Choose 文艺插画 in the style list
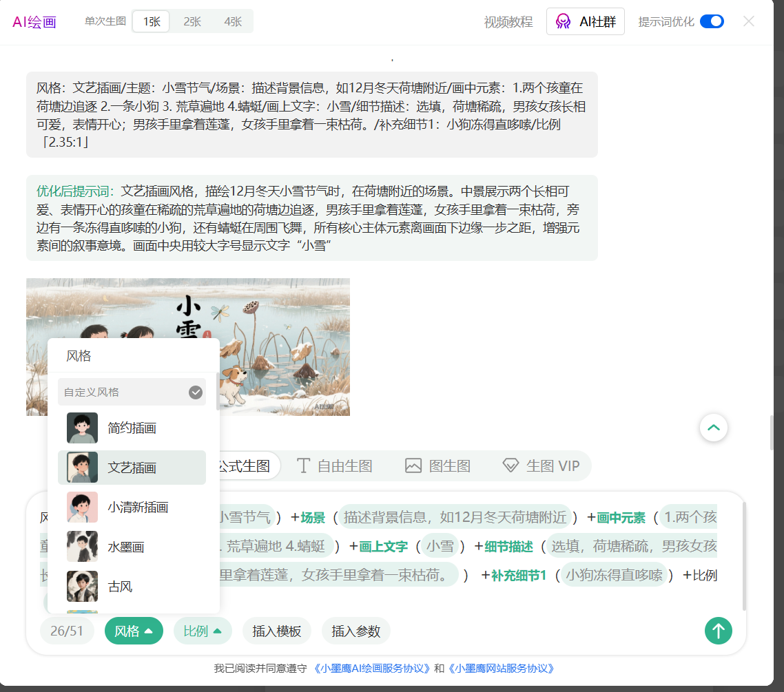Viewport: 784px width, 692px height. [132, 468]
